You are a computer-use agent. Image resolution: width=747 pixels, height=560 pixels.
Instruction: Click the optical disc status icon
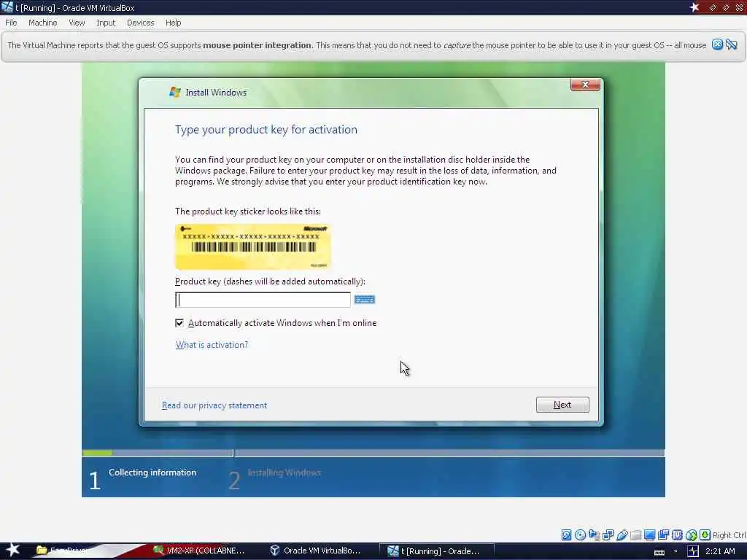580,534
